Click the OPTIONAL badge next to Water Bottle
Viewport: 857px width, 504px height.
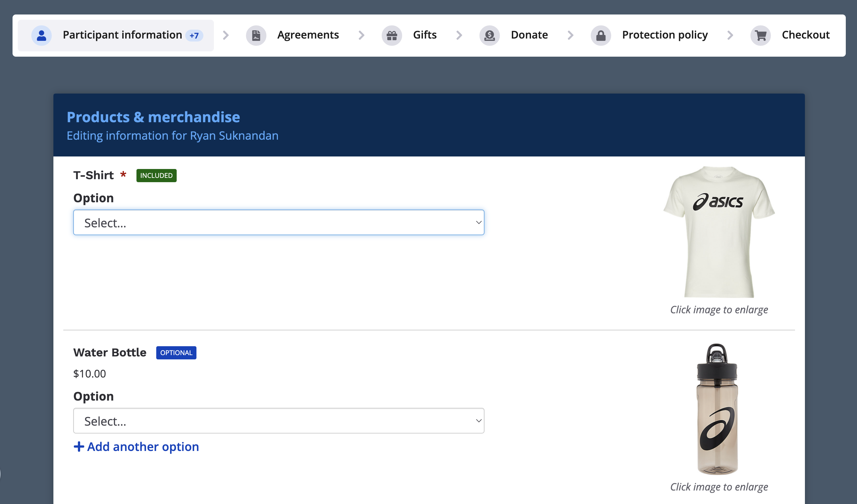[x=176, y=353]
